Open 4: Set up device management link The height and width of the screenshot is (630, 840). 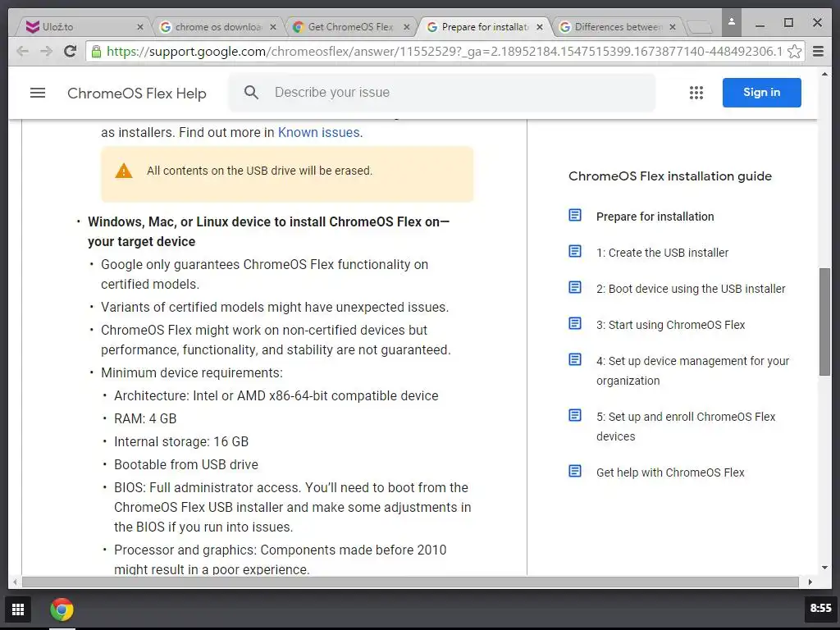pyautogui.click(x=692, y=371)
